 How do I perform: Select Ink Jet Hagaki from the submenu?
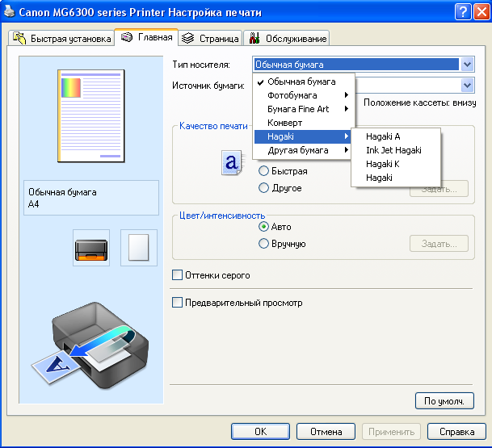[396, 150]
